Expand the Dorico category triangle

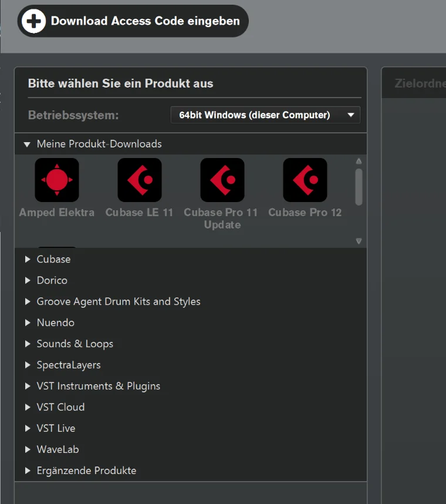coord(28,280)
